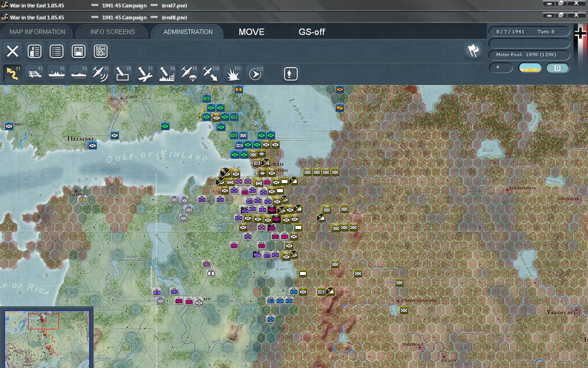Click the MOVE mode label

[x=251, y=32]
